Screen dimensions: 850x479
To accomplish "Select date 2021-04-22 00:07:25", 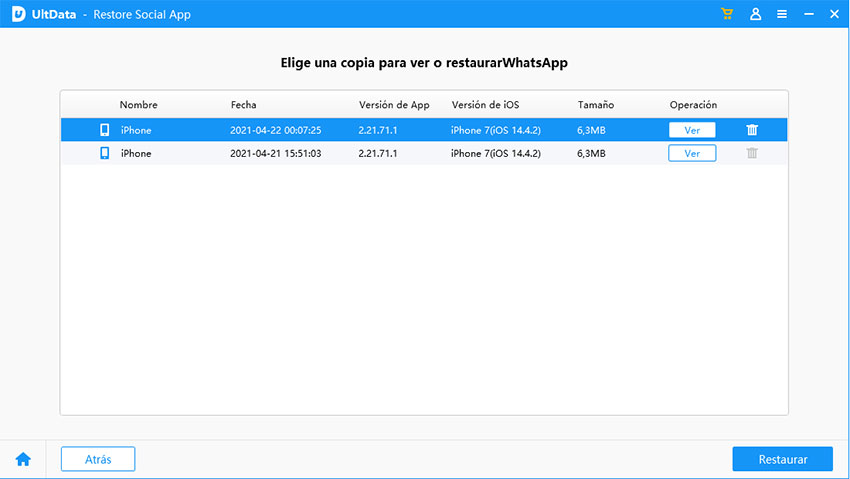I will tap(275, 130).
